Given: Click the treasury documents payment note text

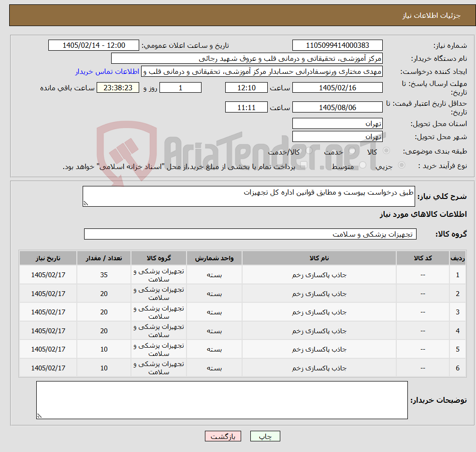Looking at the screenshot, I should click(179, 167).
